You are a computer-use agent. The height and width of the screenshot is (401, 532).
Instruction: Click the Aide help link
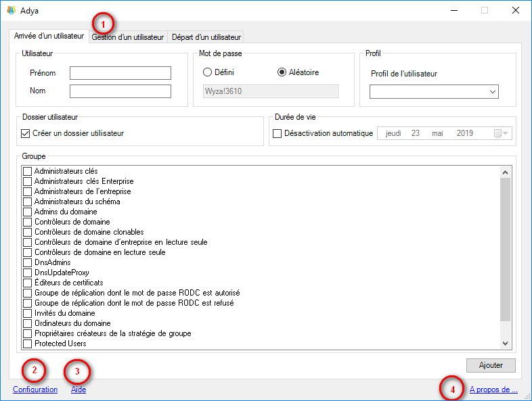pos(79,390)
